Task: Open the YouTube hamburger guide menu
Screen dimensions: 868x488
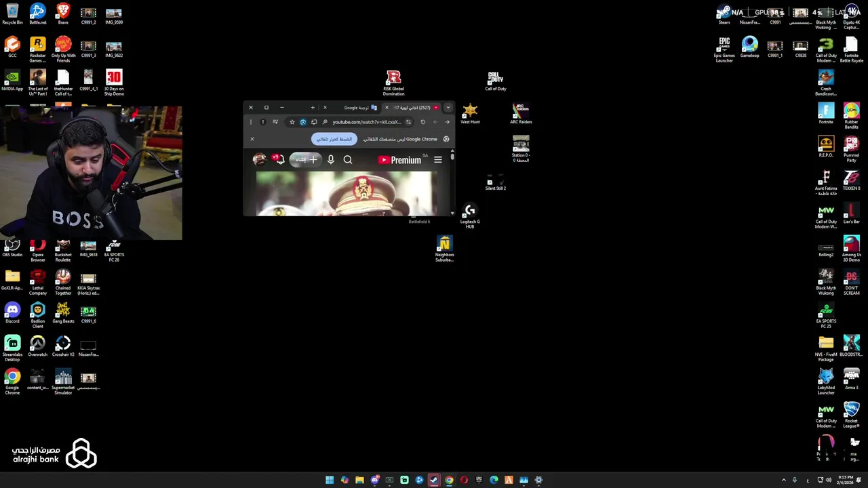Action: coord(437,160)
